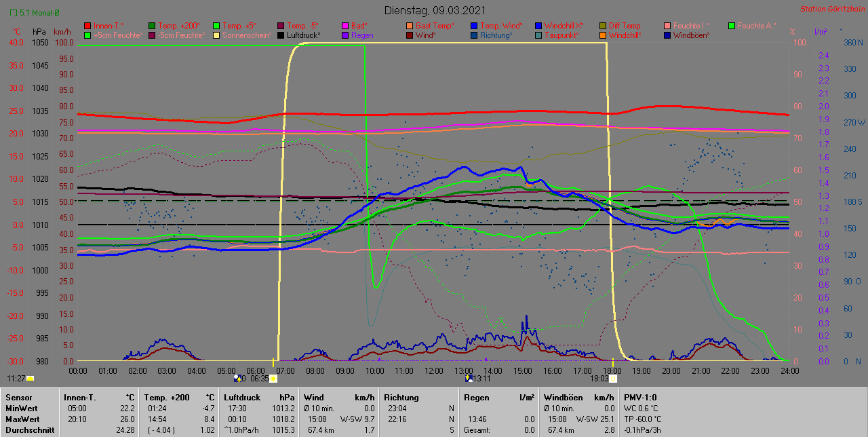Click the W-SW 9.7 wind maximum

(x=357, y=419)
